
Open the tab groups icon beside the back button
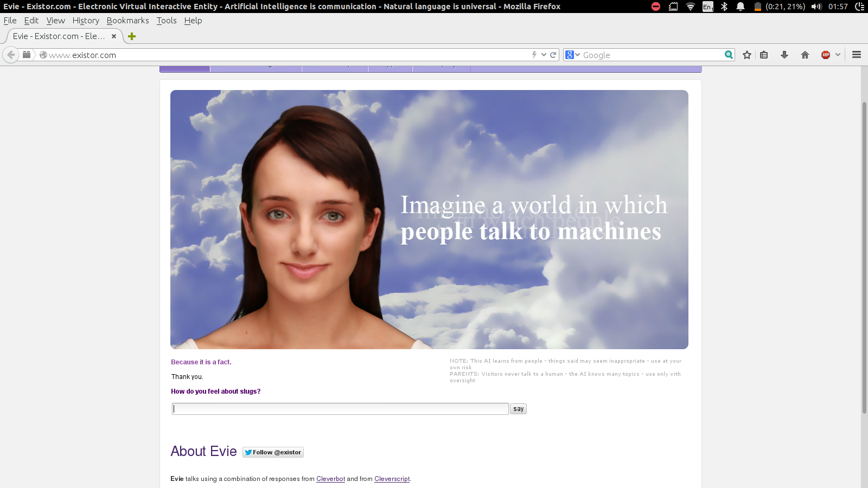pos(27,55)
